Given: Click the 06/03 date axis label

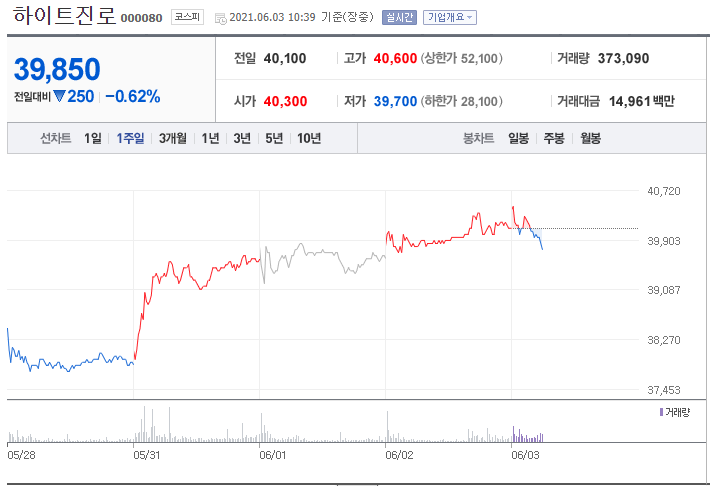Looking at the screenshot, I should pyautogui.click(x=525, y=455).
